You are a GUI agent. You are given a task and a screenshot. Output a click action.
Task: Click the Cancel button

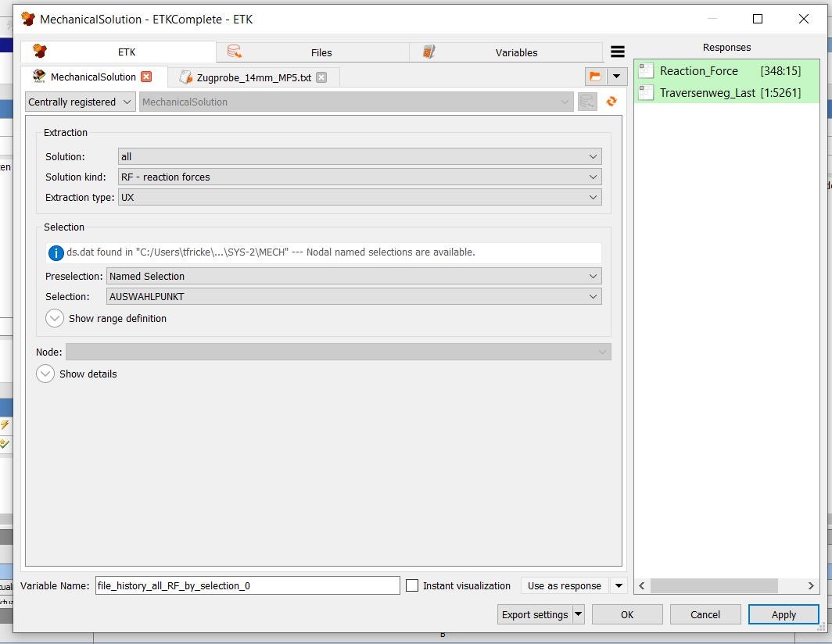tap(705, 614)
